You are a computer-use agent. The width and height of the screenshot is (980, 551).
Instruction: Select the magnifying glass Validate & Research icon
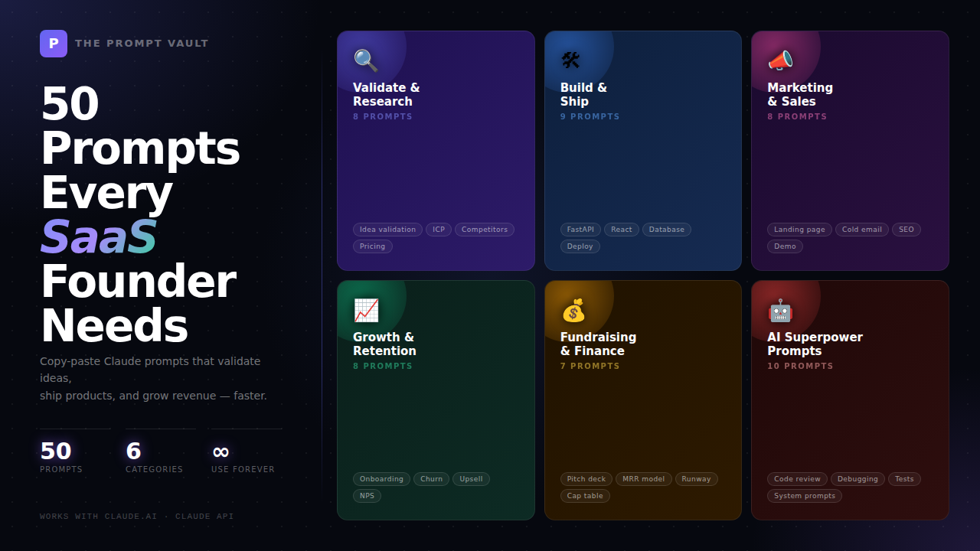click(364, 60)
